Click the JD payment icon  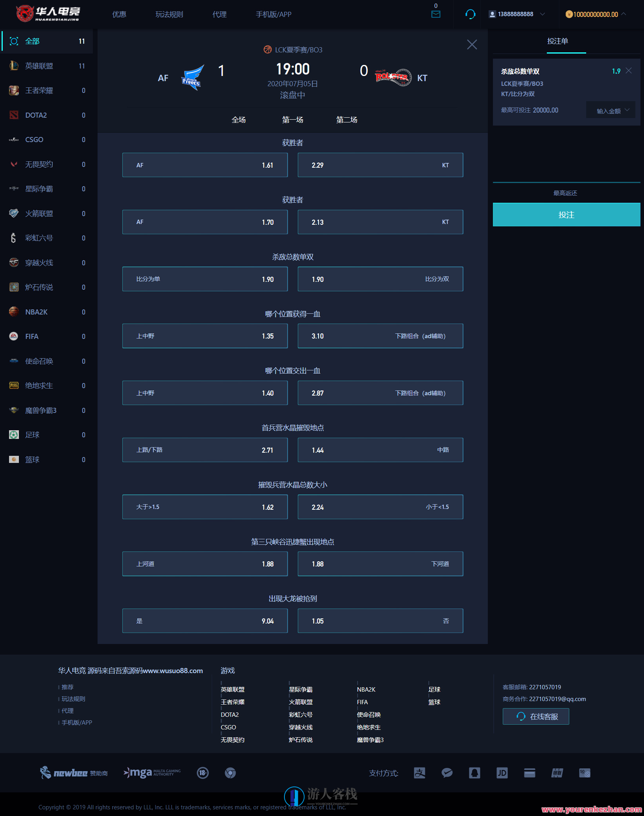tap(502, 773)
